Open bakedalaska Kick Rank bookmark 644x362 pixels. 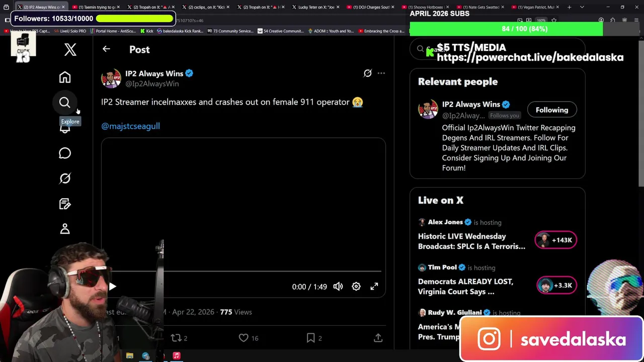pyautogui.click(x=180, y=31)
